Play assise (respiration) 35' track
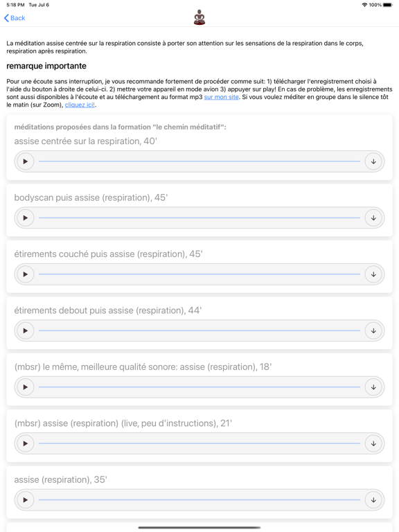 26,499
